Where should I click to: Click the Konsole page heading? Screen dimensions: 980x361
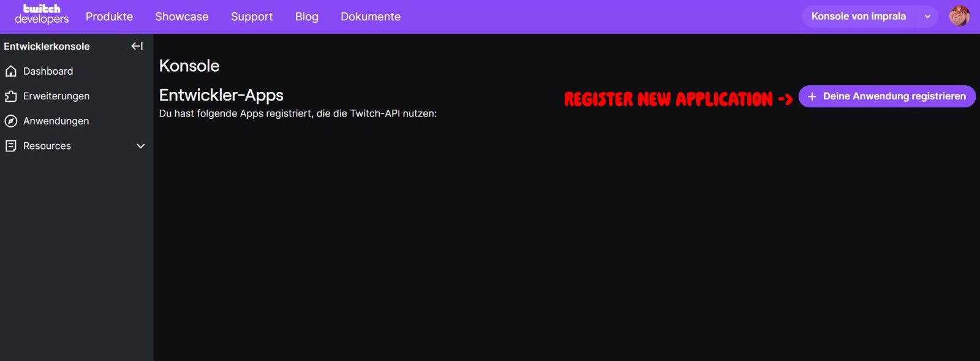tap(189, 66)
